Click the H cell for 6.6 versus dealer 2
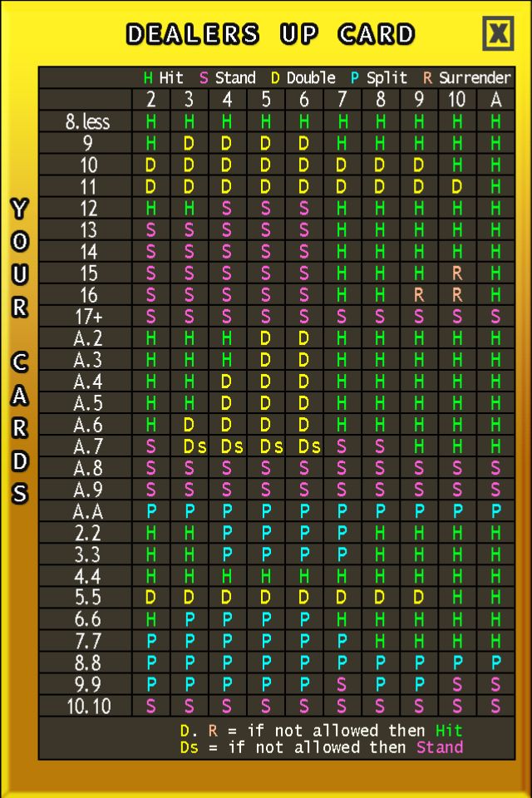Image resolution: width=532 pixels, height=798 pixels. point(151,619)
